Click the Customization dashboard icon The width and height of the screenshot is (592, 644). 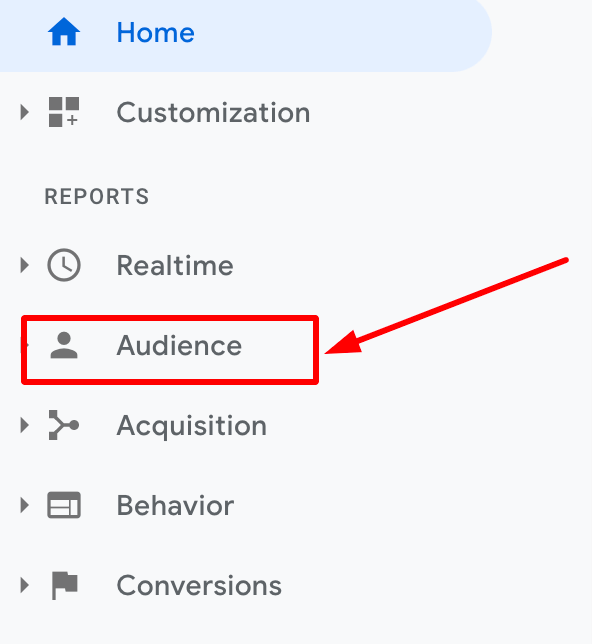tap(64, 112)
